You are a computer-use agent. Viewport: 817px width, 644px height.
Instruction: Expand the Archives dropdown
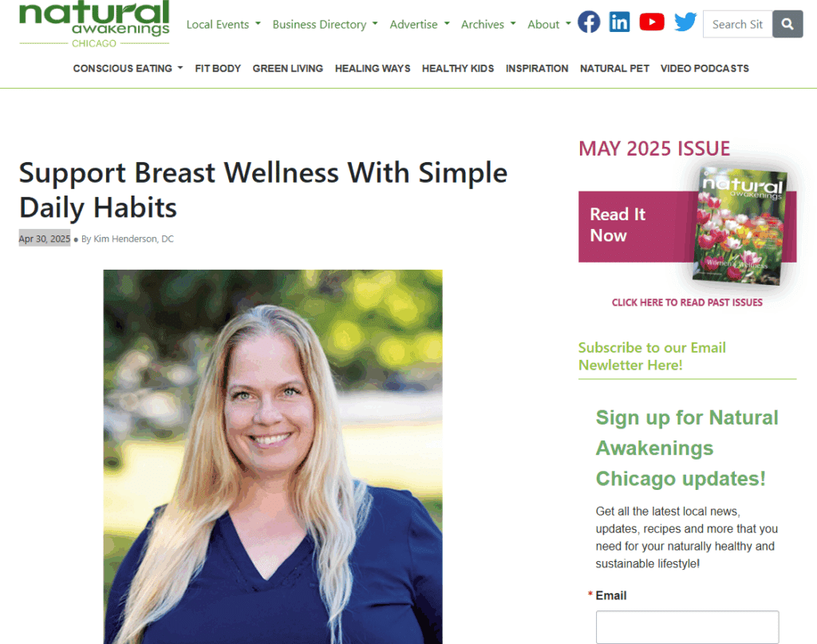(488, 25)
